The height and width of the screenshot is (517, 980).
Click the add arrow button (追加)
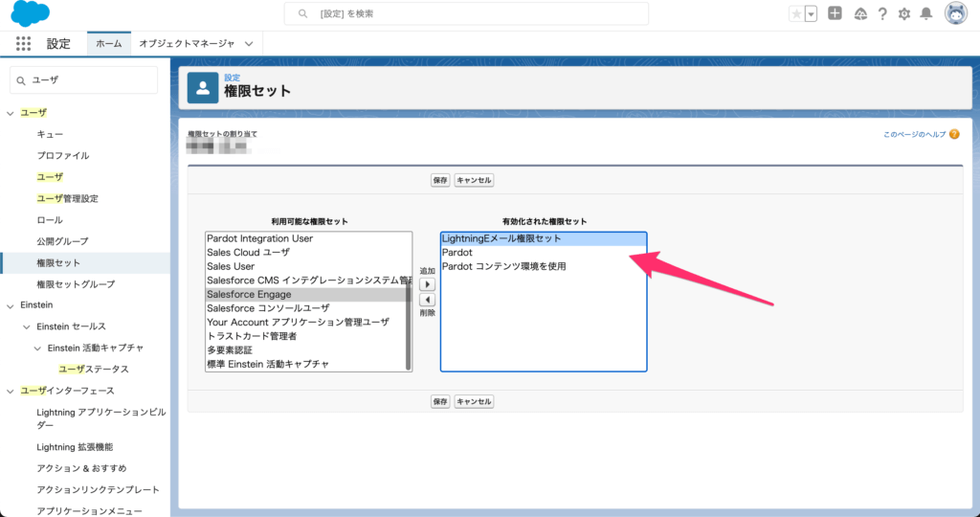point(427,284)
